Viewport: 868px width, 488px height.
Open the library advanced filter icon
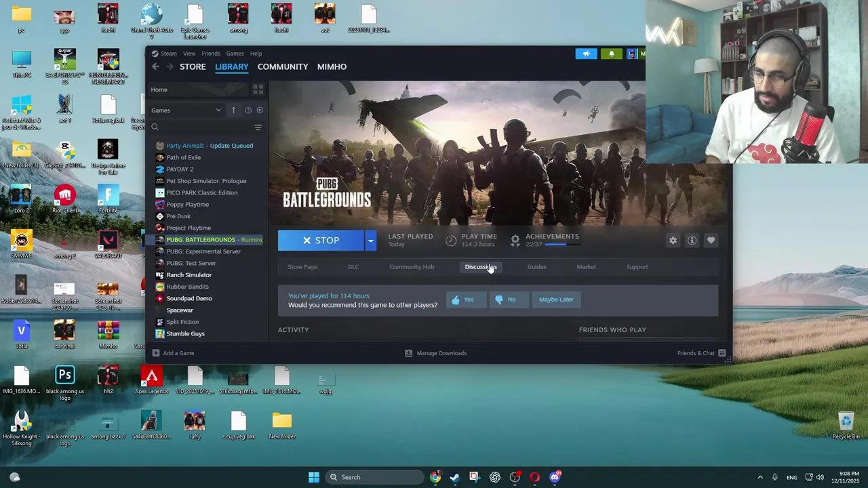pos(258,127)
